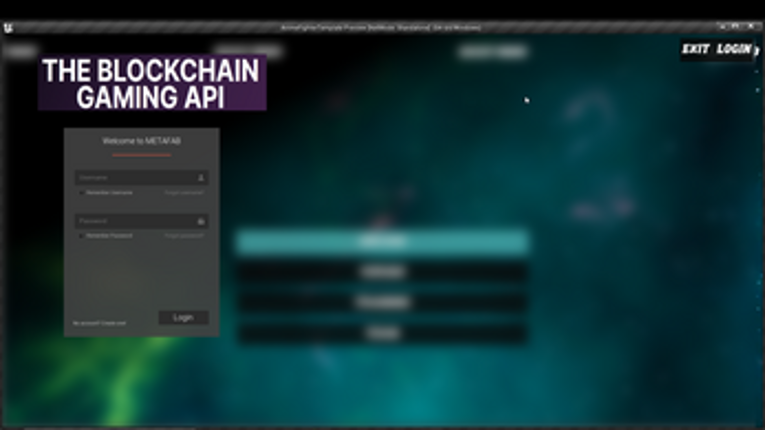This screenshot has width=765, height=430.
Task: Close the Unreal preview window
Action: pos(751,27)
